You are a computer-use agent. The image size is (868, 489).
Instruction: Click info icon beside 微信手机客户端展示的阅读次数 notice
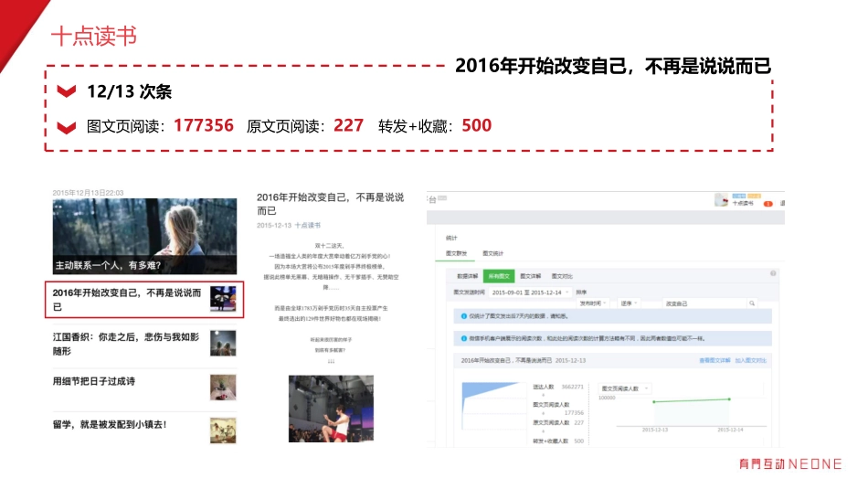463,338
